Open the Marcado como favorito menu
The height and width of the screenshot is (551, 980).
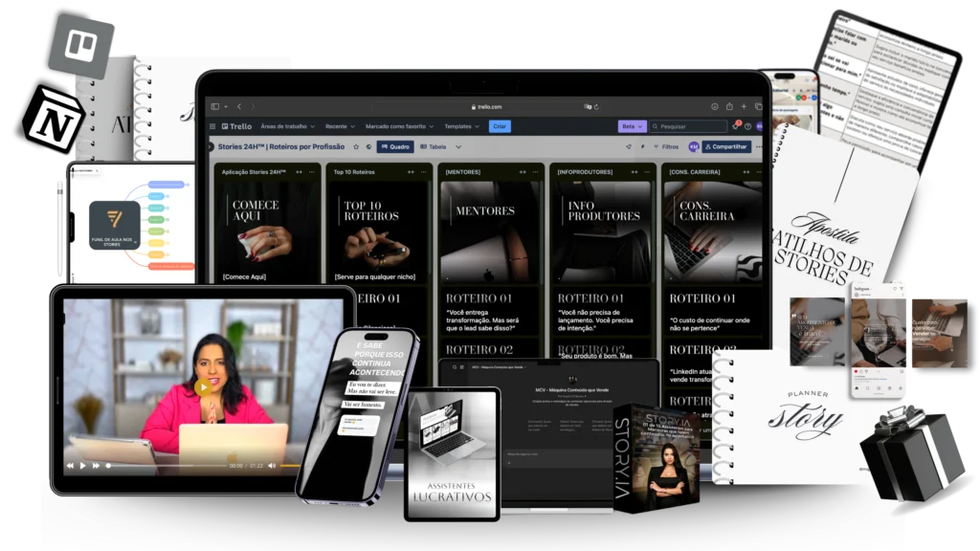(399, 126)
